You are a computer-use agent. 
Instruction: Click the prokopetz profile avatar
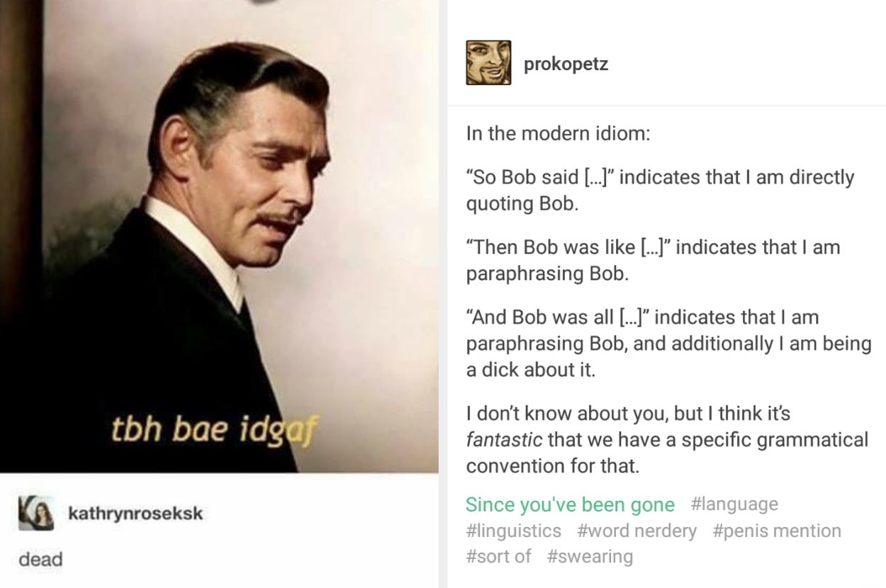(488, 63)
